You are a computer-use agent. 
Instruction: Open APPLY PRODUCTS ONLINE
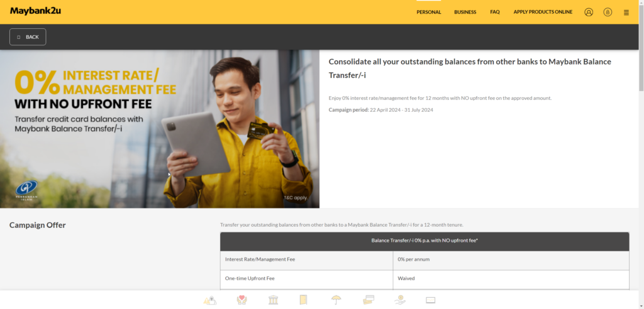[x=543, y=12]
